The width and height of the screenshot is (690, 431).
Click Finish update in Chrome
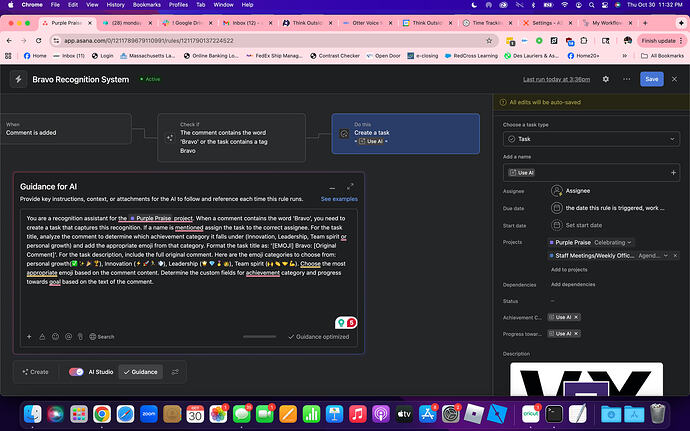[x=662, y=41]
